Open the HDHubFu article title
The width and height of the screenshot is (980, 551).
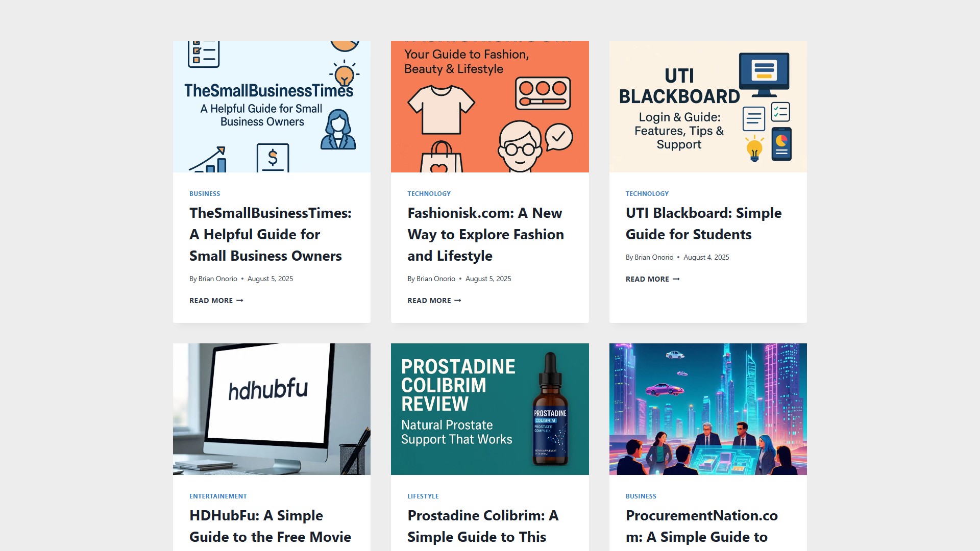[x=271, y=527]
